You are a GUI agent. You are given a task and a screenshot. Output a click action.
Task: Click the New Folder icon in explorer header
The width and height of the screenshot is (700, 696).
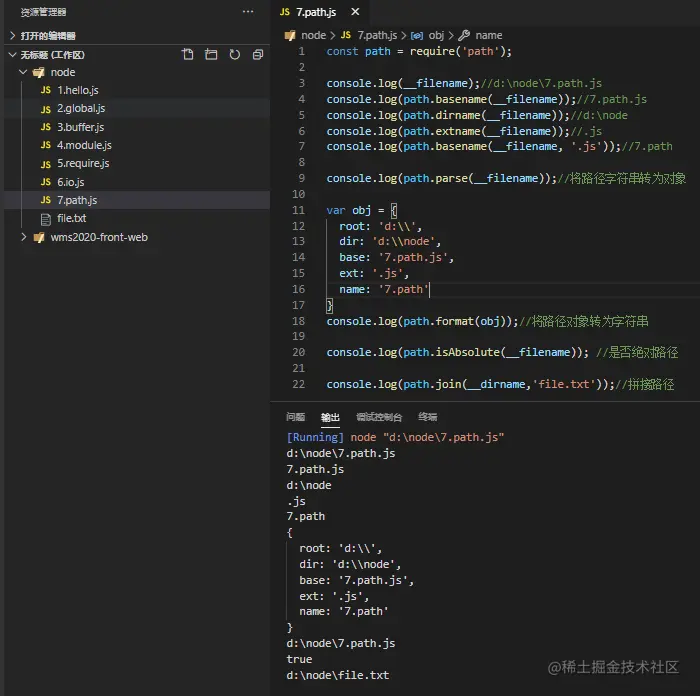(x=211, y=54)
